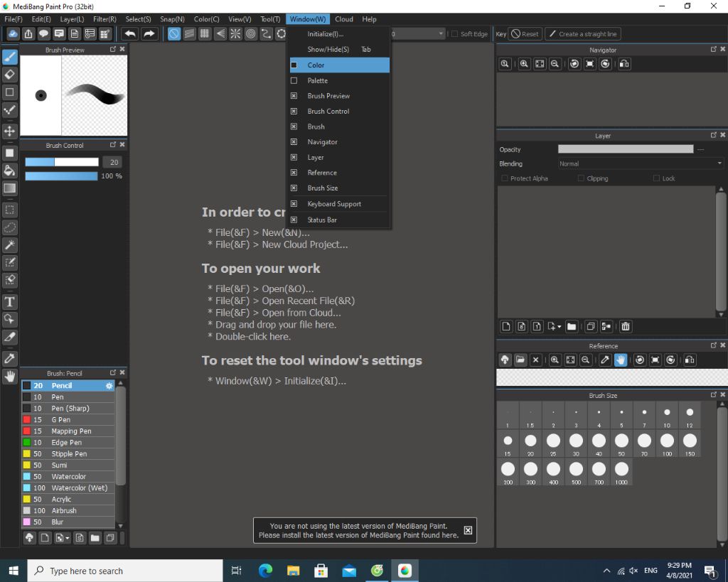
Task: Select the Hand tool
Action: pos(10,376)
